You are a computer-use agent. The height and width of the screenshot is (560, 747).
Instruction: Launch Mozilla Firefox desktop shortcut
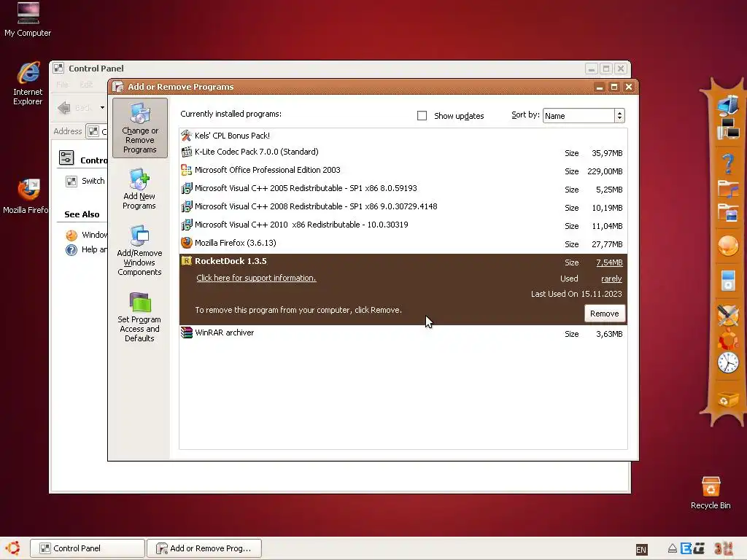click(26, 197)
